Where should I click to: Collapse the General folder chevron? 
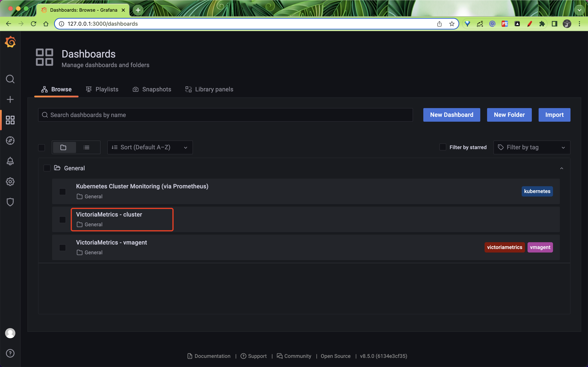coord(562,168)
